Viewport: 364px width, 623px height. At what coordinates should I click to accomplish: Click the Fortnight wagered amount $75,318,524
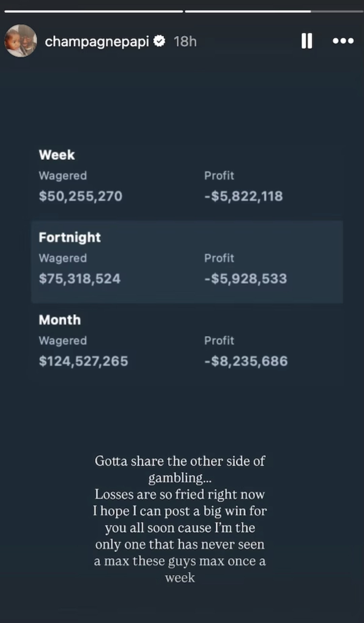pos(80,279)
